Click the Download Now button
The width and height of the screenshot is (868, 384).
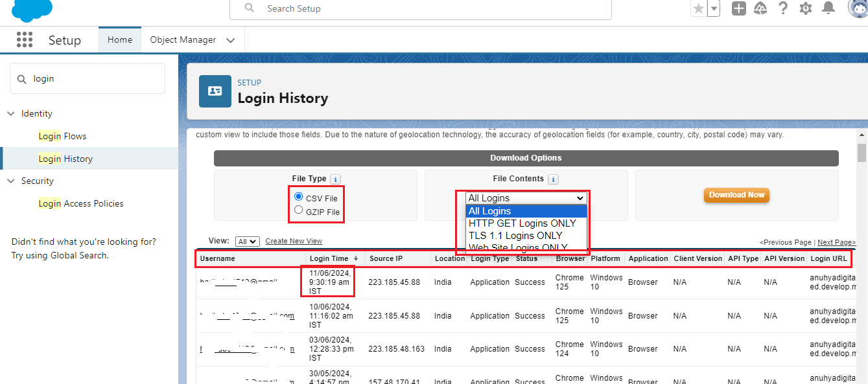[736, 194]
